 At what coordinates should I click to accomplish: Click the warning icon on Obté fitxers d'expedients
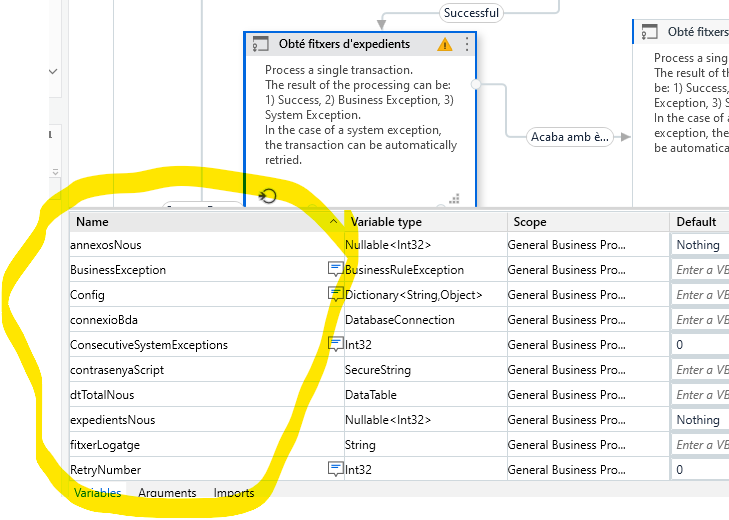[444, 44]
